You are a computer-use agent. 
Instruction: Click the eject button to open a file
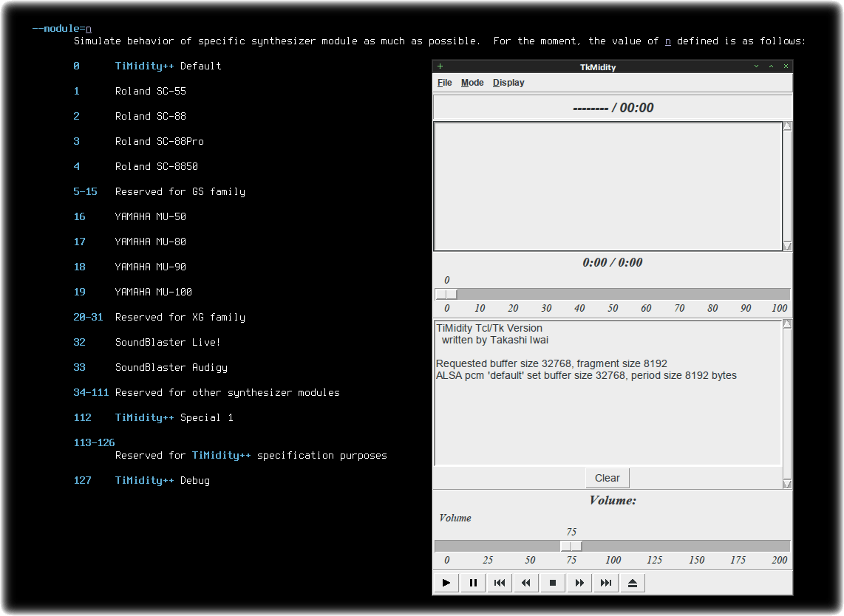(633, 583)
